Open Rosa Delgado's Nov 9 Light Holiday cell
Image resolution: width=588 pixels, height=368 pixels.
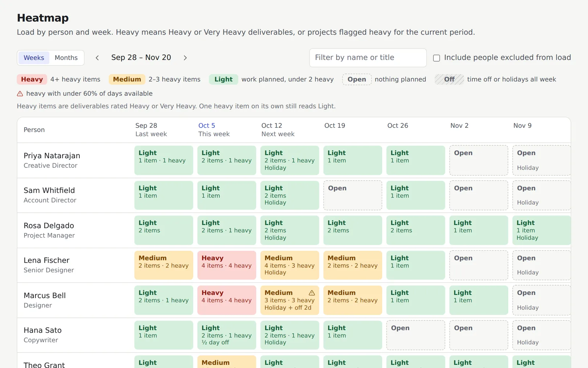coord(542,230)
